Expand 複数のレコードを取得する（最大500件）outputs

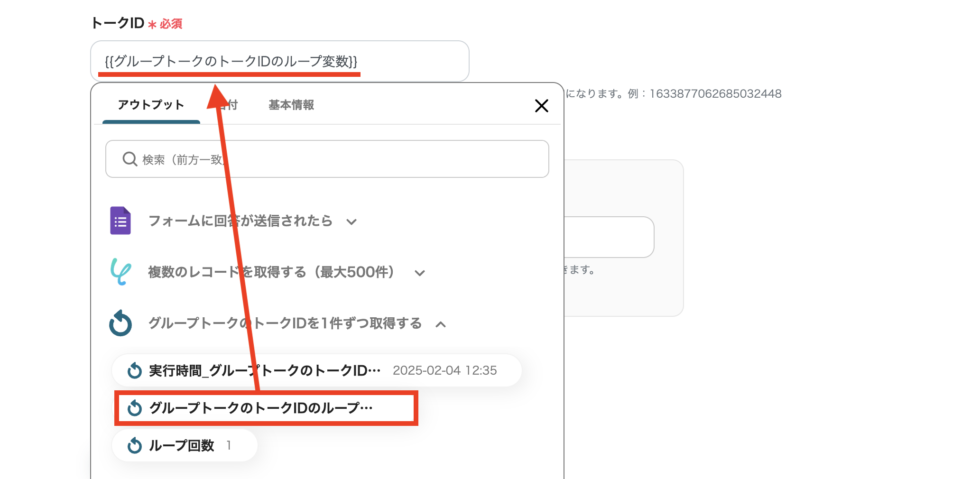tap(419, 273)
